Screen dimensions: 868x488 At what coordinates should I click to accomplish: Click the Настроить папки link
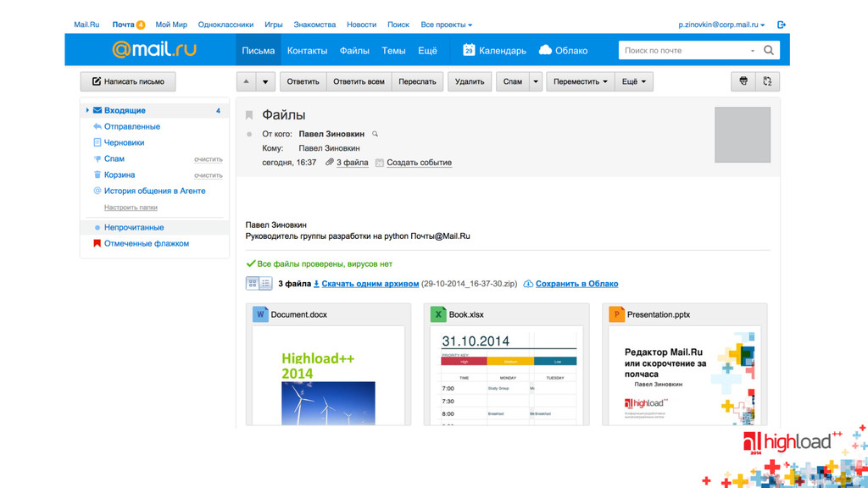(x=131, y=208)
